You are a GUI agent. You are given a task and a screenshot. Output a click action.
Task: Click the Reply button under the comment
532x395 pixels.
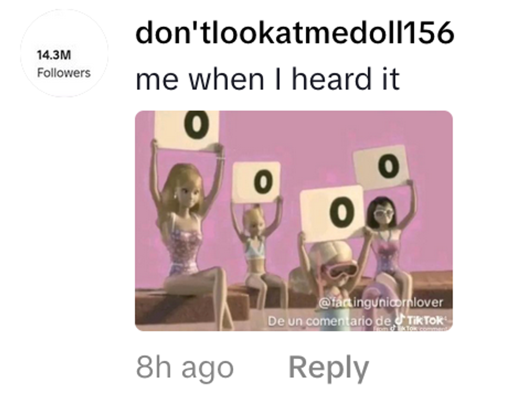[x=328, y=368]
